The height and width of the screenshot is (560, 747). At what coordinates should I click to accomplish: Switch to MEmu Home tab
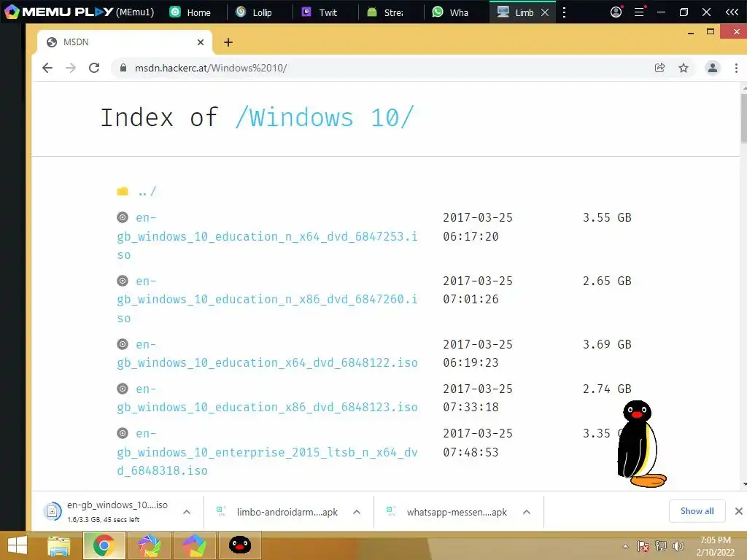tap(190, 12)
